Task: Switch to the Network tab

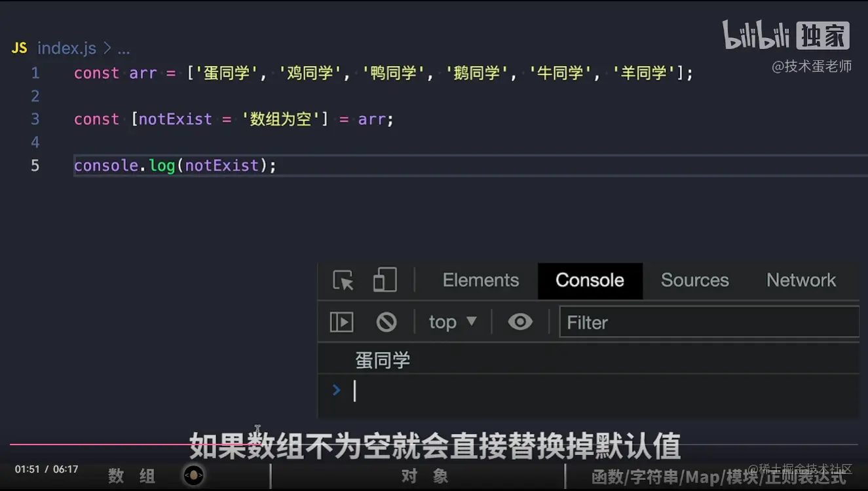Action: (x=801, y=280)
